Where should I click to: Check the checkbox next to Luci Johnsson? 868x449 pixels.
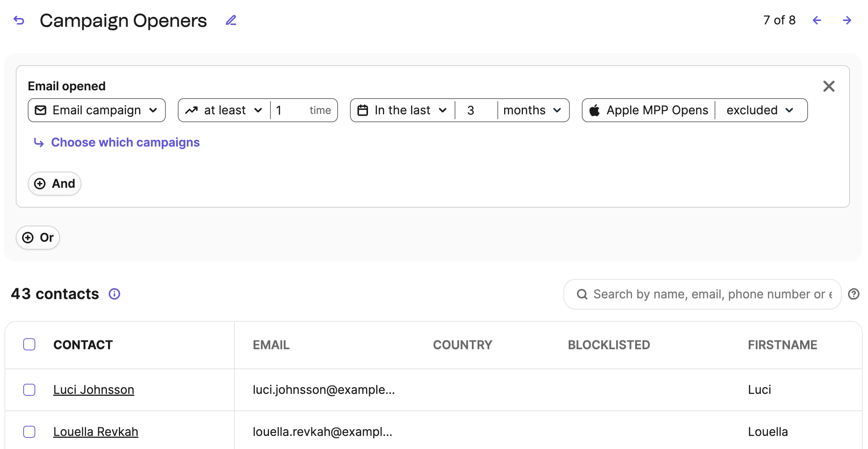click(29, 390)
